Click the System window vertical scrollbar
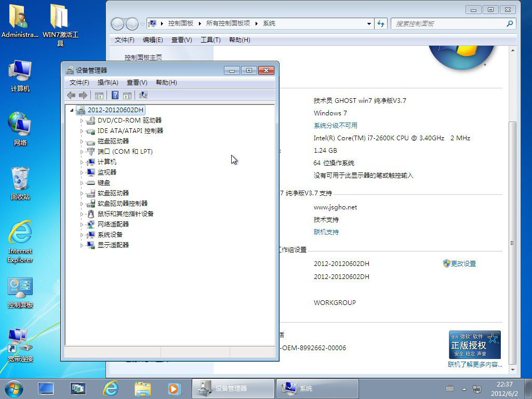The image size is (532, 399). pyautogui.click(x=512, y=208)
